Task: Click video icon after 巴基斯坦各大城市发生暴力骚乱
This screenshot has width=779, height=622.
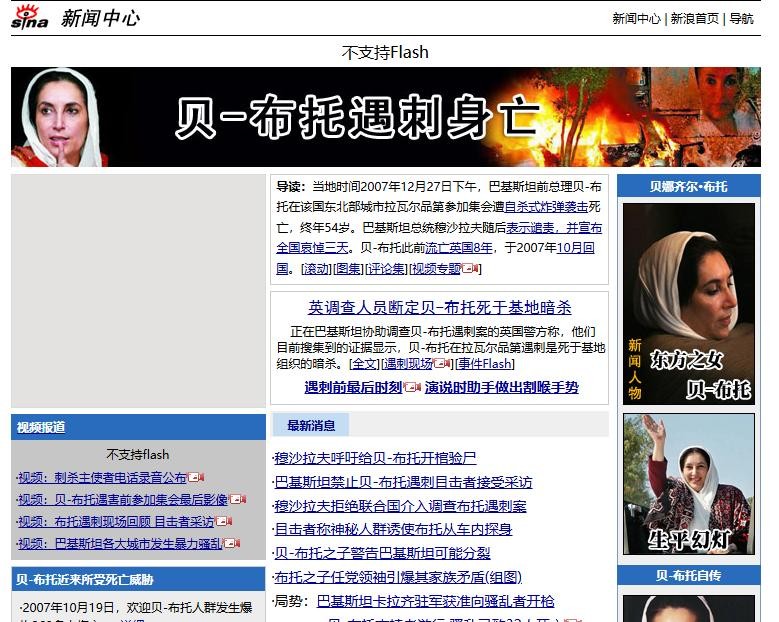Action: (x=232, y=544)
